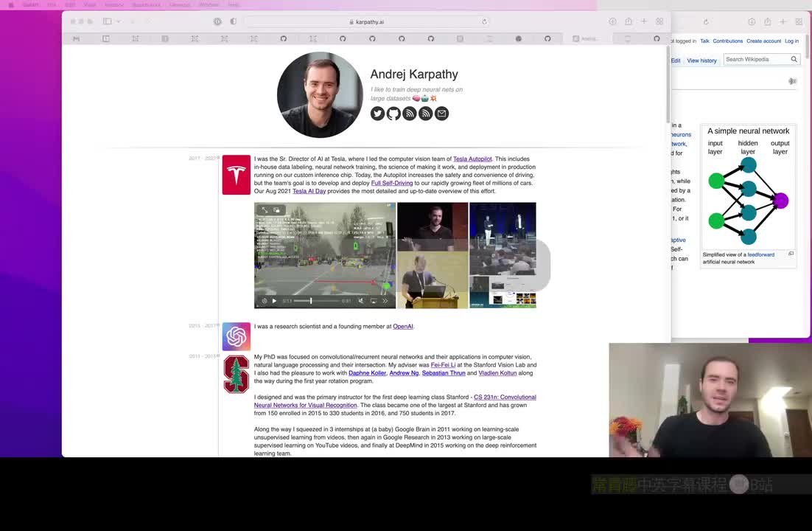Open the Daphne Koller link
This screenshot has width=812, height=531.
coord(367,373)
